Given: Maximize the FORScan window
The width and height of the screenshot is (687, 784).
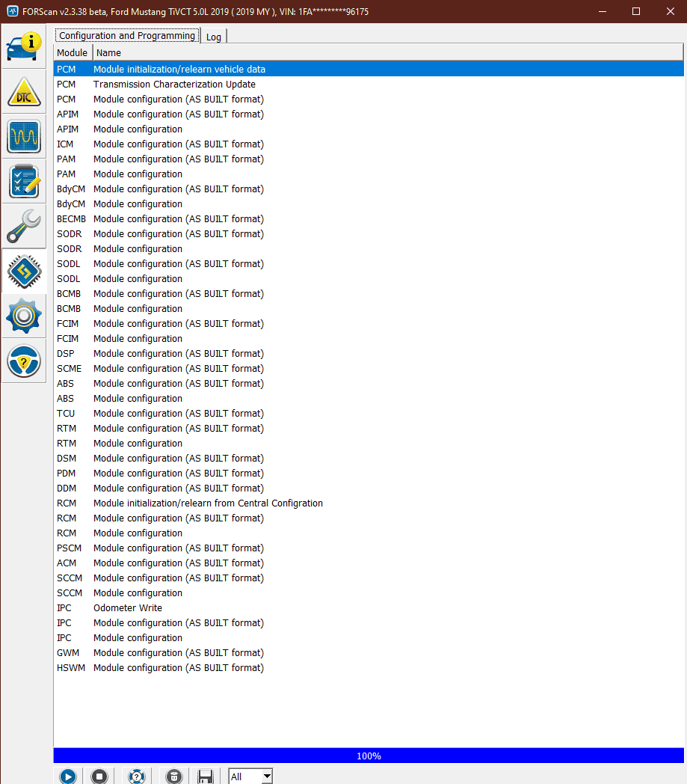Looking at the screenshot, I should (x=636, y=11).
